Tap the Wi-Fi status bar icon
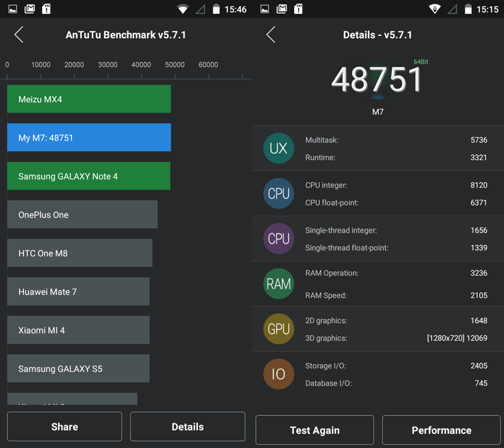Screen dimensions: 504x448 [183, 9]
